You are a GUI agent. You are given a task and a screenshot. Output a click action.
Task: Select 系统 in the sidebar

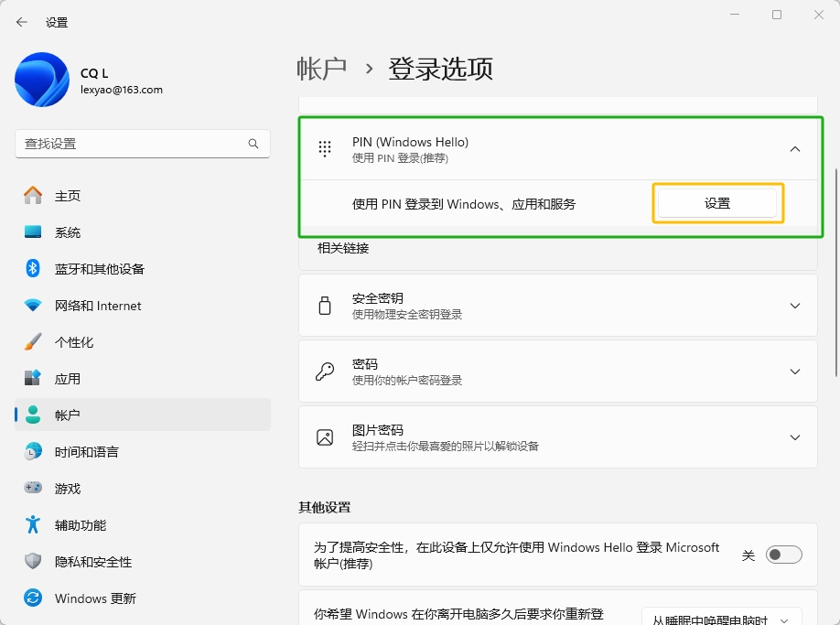click(x=68, y=232)
